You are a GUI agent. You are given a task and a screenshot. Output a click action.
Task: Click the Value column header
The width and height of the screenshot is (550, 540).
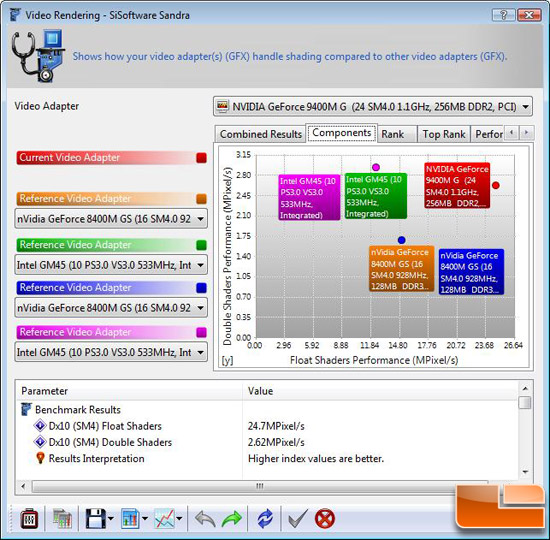coord(381,391)
